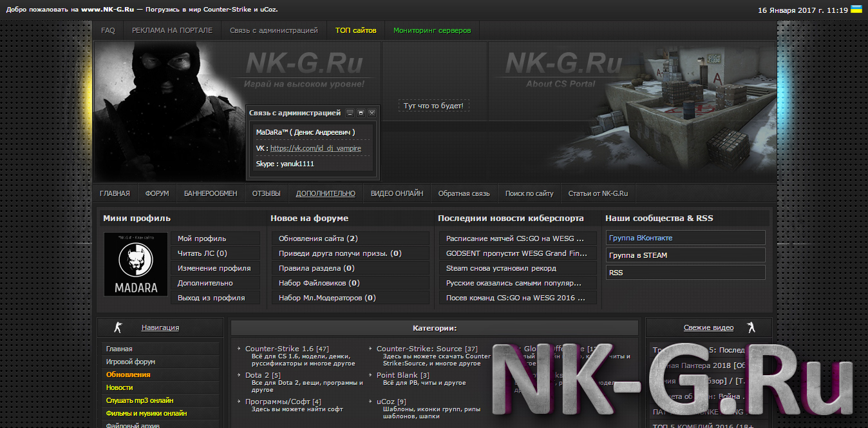Click the Навигация sidebar header link
Screen dimensions: 868x428
160,327
